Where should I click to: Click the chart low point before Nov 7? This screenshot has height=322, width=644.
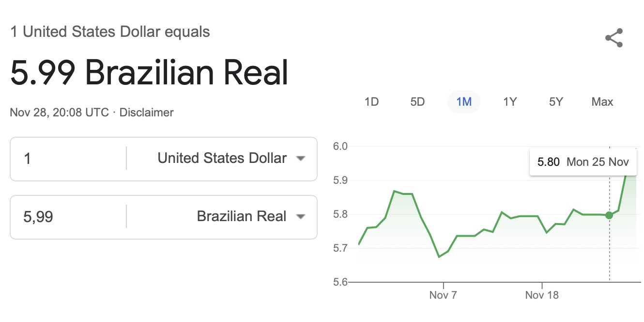coord(439,257)
